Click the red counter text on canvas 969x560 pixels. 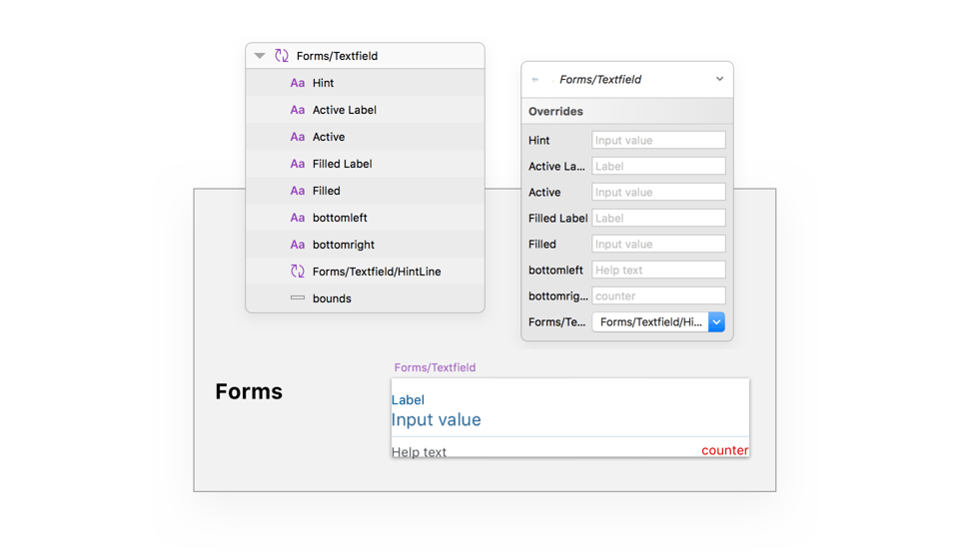725,450
